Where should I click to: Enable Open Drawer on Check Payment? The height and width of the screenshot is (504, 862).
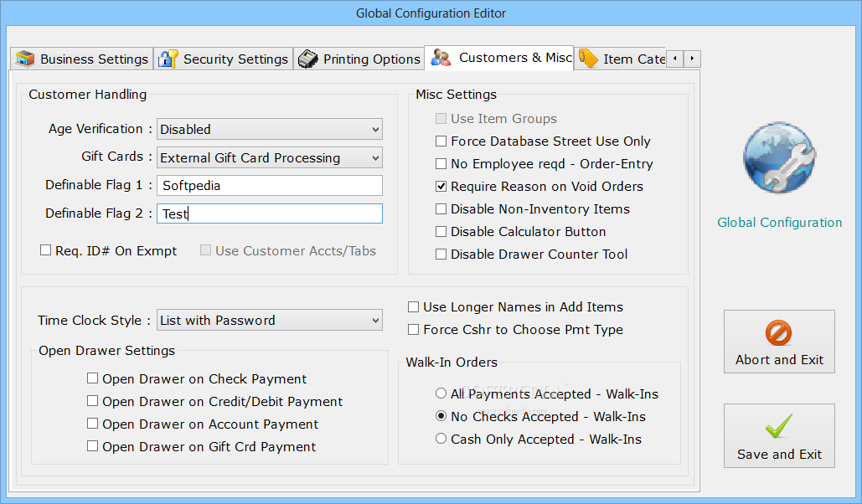pyautogui.click(x=93, y=379)
